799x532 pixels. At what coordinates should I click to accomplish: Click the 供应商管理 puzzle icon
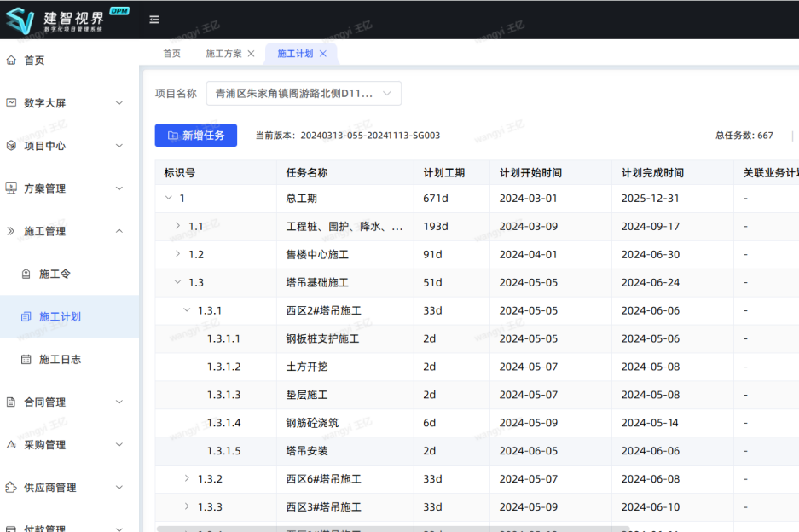point(11,488)
